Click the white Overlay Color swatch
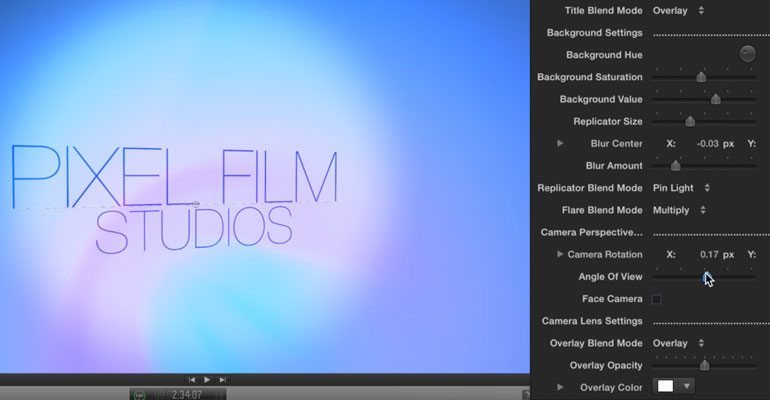770x400 pixels. 665,386
